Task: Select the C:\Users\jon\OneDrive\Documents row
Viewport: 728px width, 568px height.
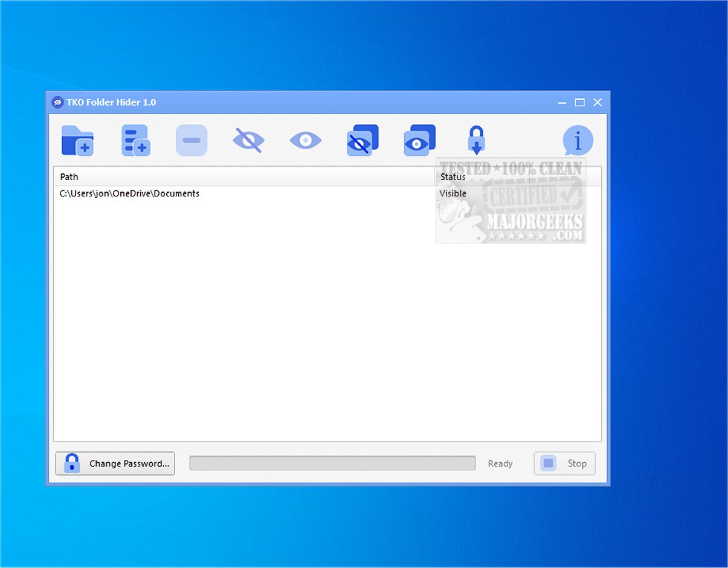Action: (x=327, y=193)
